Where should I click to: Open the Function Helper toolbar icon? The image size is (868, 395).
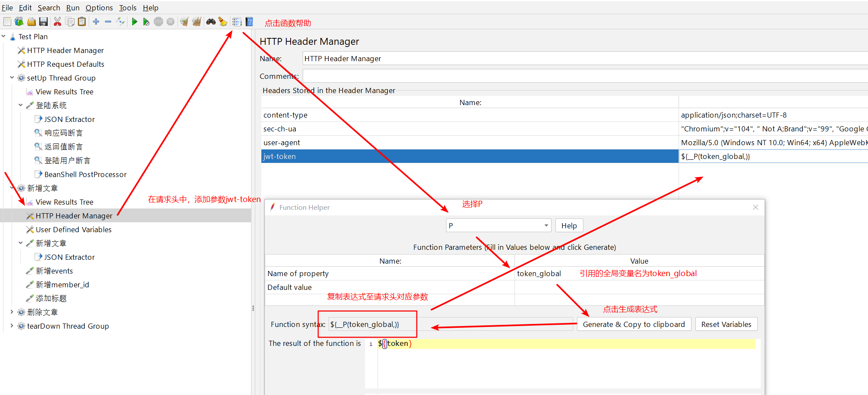click(237, 22)
